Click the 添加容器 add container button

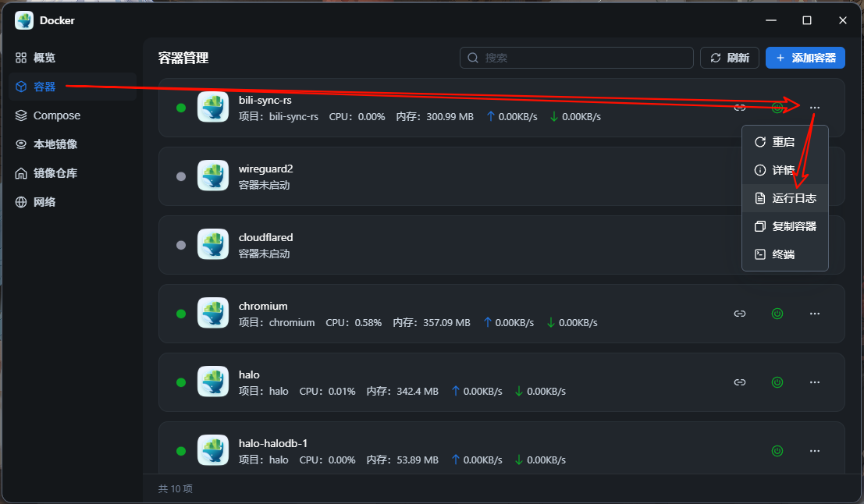click(805, 58)
